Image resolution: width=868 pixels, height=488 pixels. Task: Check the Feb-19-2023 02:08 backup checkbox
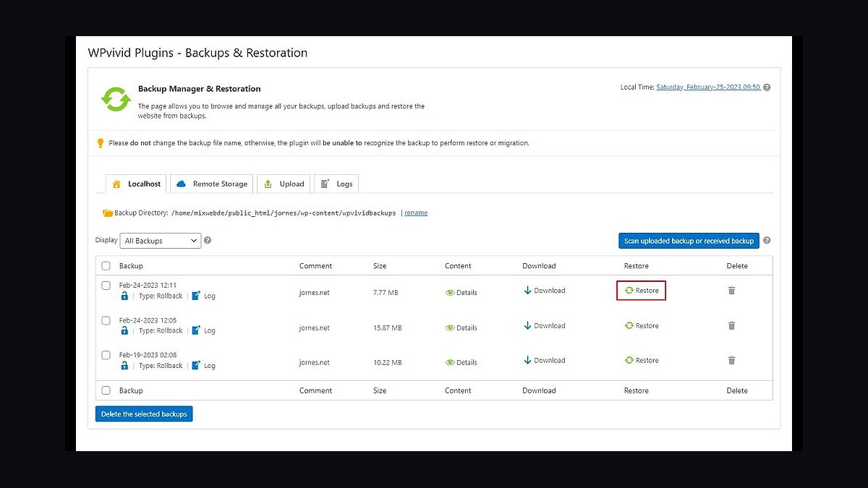[x=106, y=355]
